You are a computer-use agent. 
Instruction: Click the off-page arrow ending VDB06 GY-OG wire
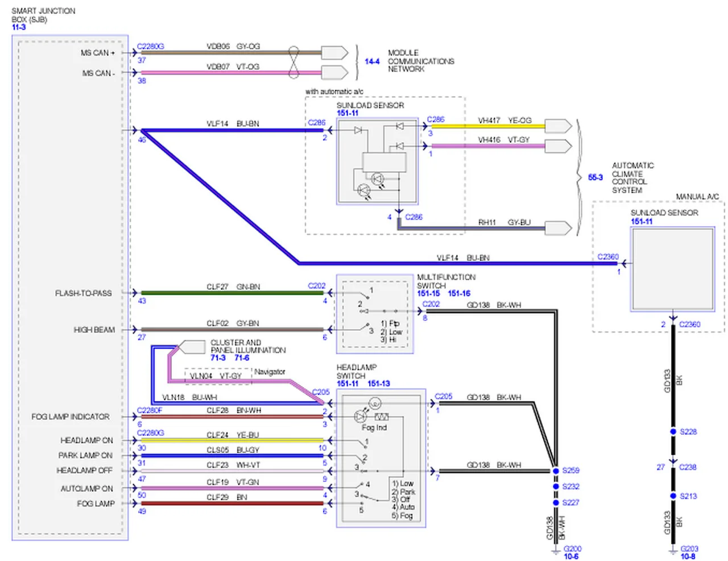coord(334,53)
